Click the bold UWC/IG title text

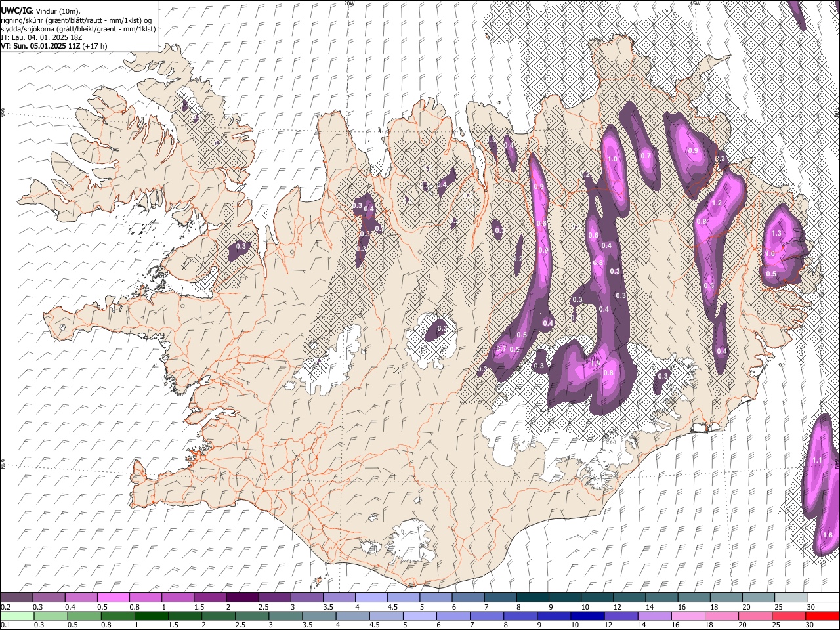tap(15, 11)
